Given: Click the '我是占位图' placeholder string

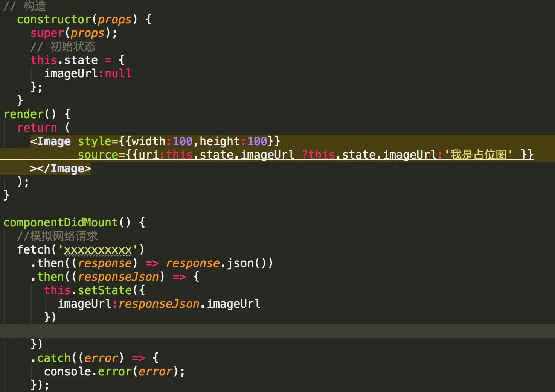Looking at the screenshot, I should [479, 155].
